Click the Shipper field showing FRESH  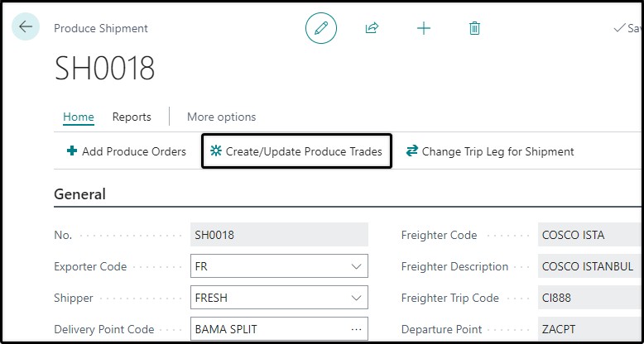click(279, 298)
